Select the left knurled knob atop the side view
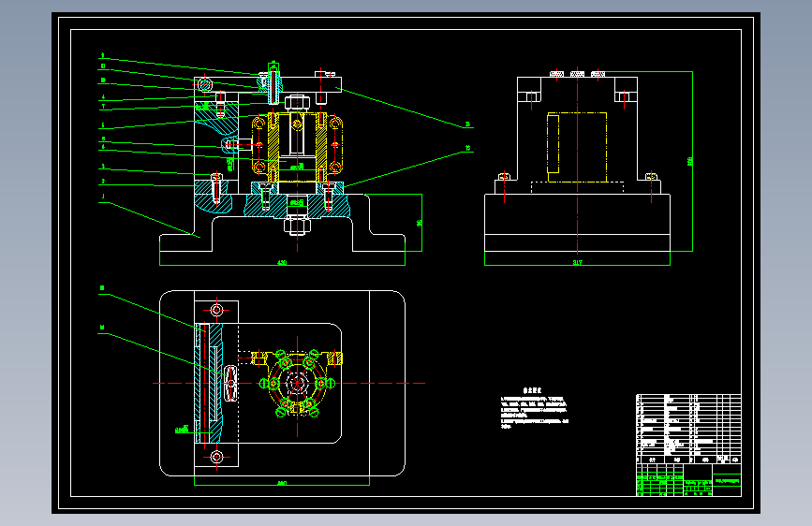Image resolution: width=812 pixels, height=526 pixels. coord(556,74)
